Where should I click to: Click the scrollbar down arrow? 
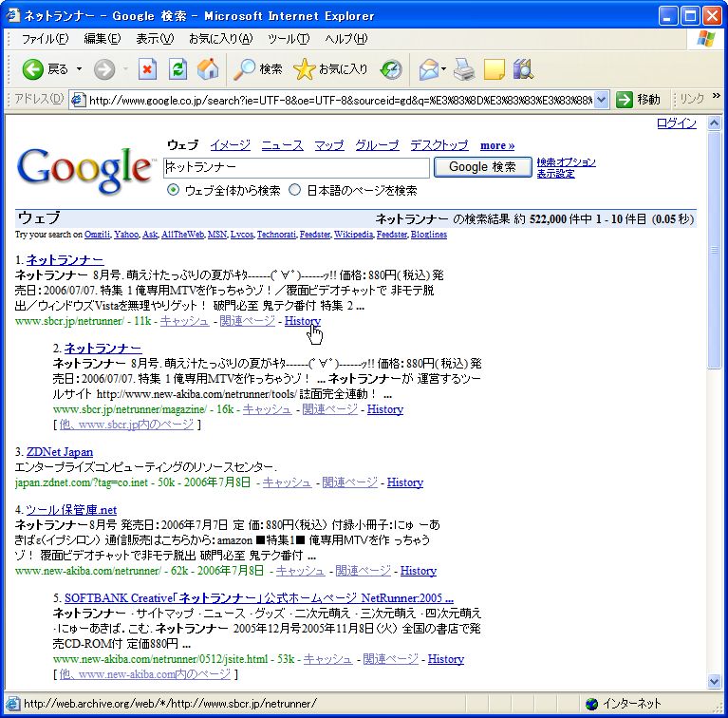click(x=714, y=681)
